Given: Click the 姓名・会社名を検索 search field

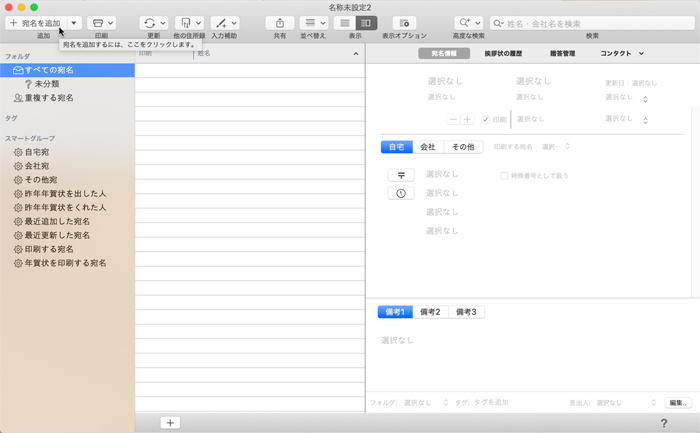Looking at the screenshot, I should tap(590, 22).
